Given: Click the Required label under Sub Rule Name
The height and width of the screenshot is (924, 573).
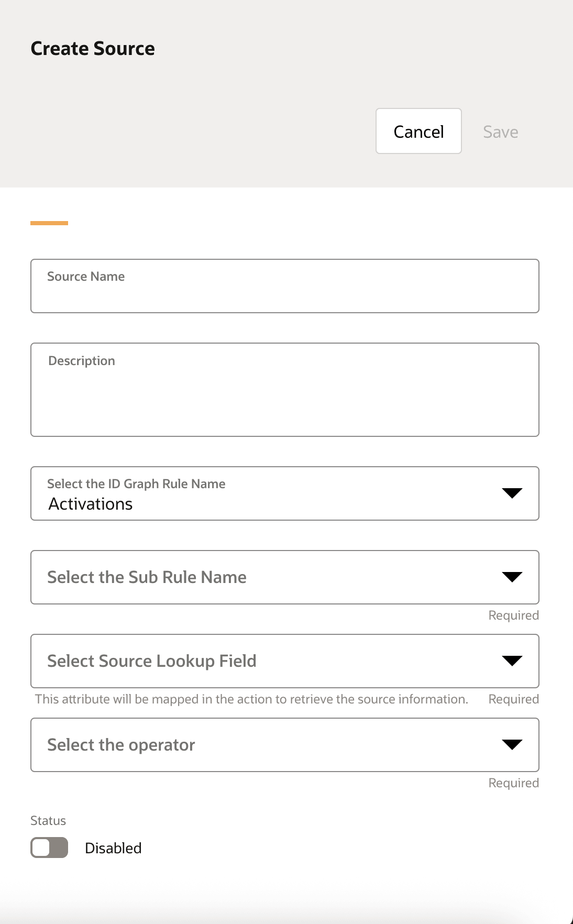Looking at the screenshot, I should click(513, 615).
